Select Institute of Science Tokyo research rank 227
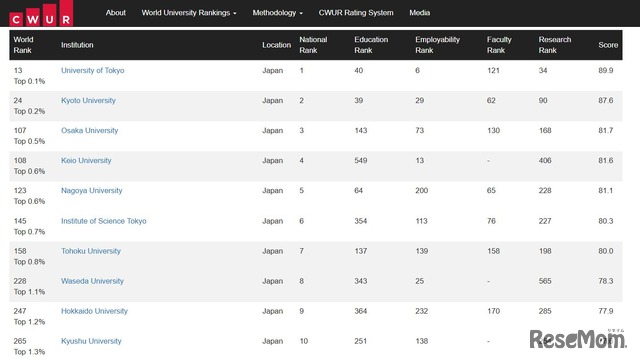 coord(545,221)
